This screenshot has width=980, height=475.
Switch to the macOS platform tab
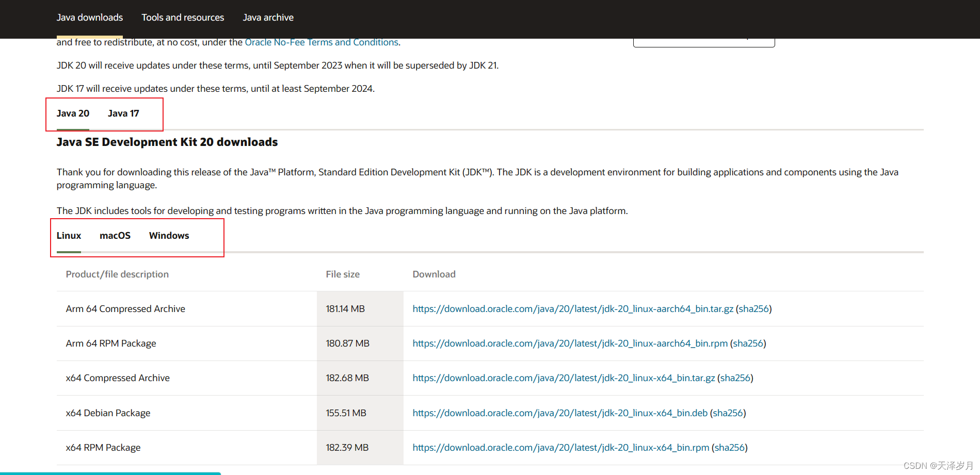point(115,236)
